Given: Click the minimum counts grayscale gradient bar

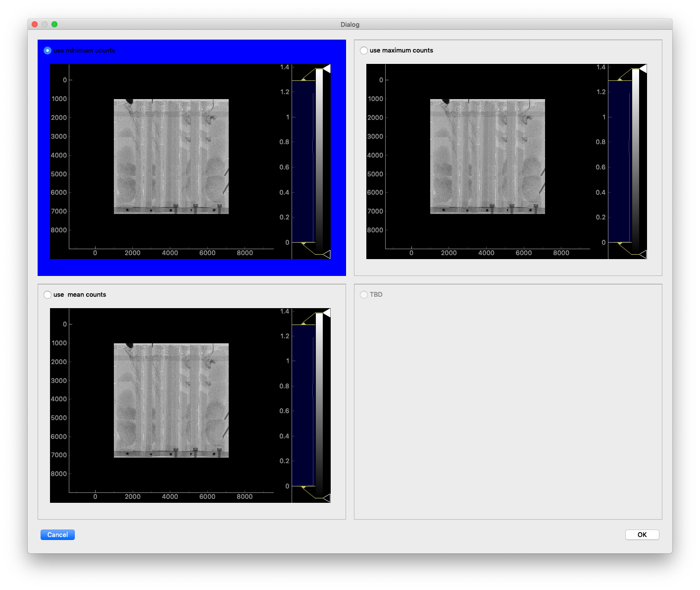Looking at the screenshot, I should [x=319, y=161].
